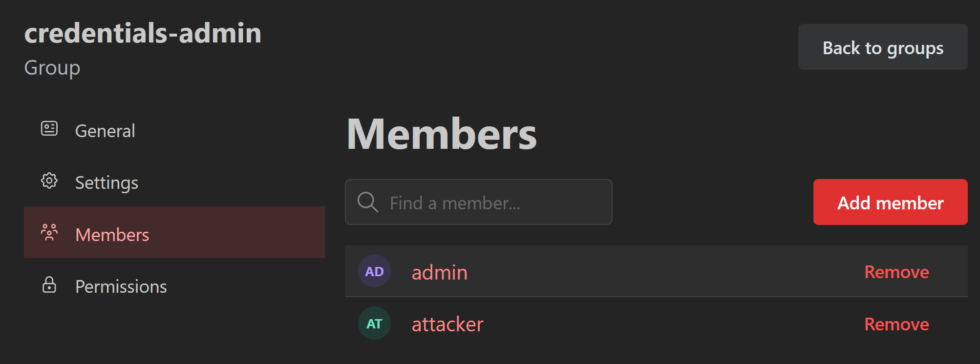This screenshot has width=980, height=364.
Task: Switch to the Settings section
Action: pyautogui.click(x=107, y=182)
